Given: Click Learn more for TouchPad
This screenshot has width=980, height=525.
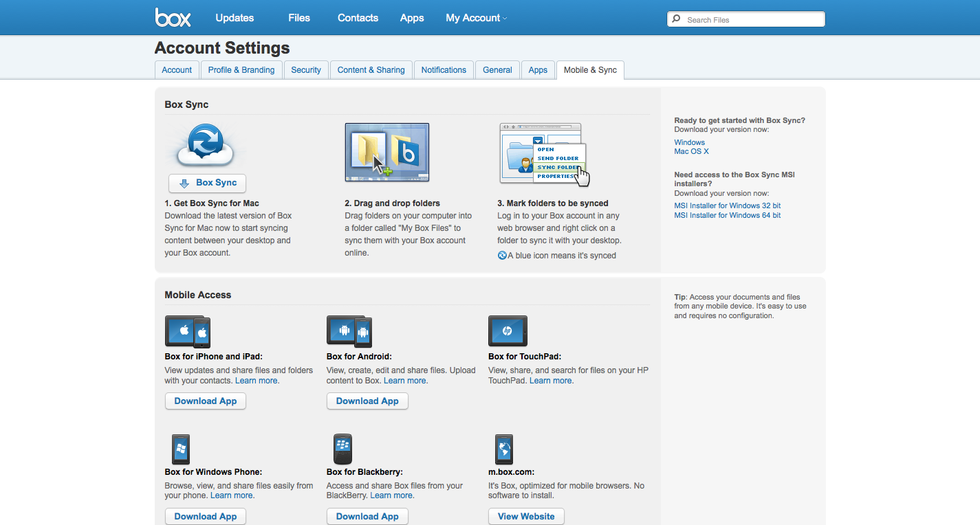Looking at the screenshot, I should (x=552, y=381).
